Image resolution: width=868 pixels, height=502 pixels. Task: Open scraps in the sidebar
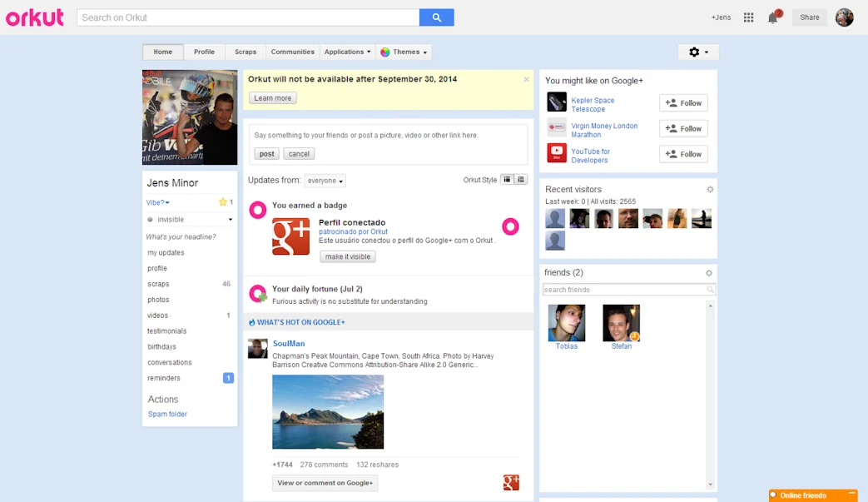[x=158, y=284]
